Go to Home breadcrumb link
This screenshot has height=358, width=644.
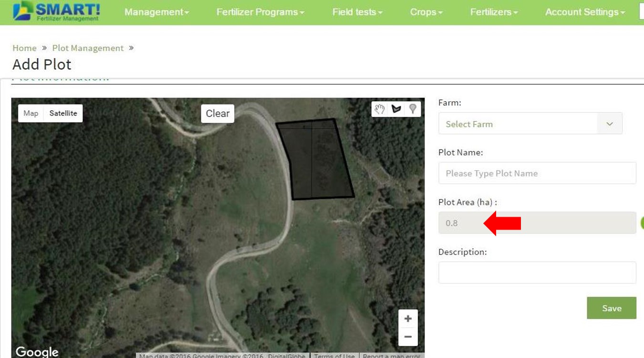[24, 48]
